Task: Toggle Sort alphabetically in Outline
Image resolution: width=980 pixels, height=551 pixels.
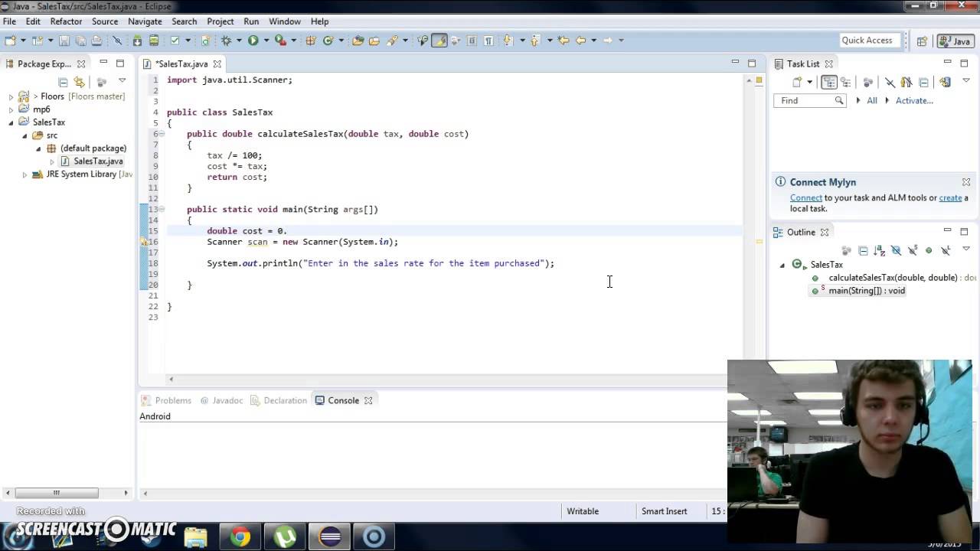Action: [879, 250]
